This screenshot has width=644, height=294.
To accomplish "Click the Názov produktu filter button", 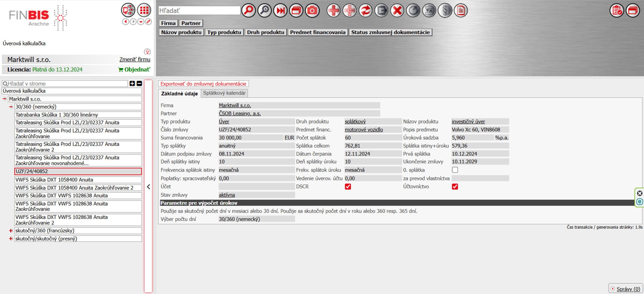I will (181, 32).
